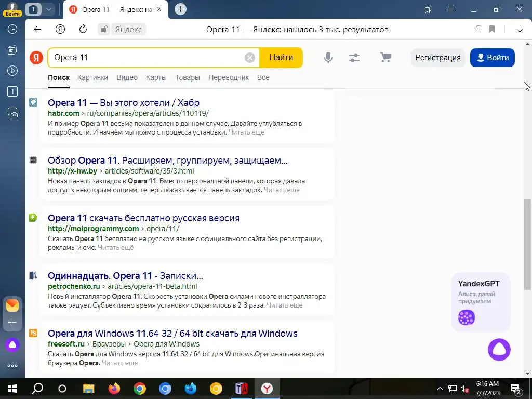Image resolution: width=532 pixels, height=399 pixels.
Task: Click Читать ещё under petrochenko.ru result
Action: point(284,305)
